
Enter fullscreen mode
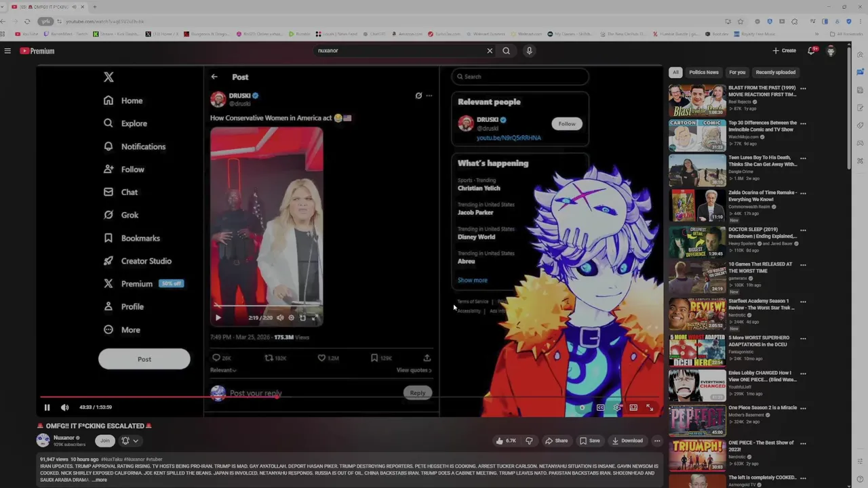coord(650,407)
